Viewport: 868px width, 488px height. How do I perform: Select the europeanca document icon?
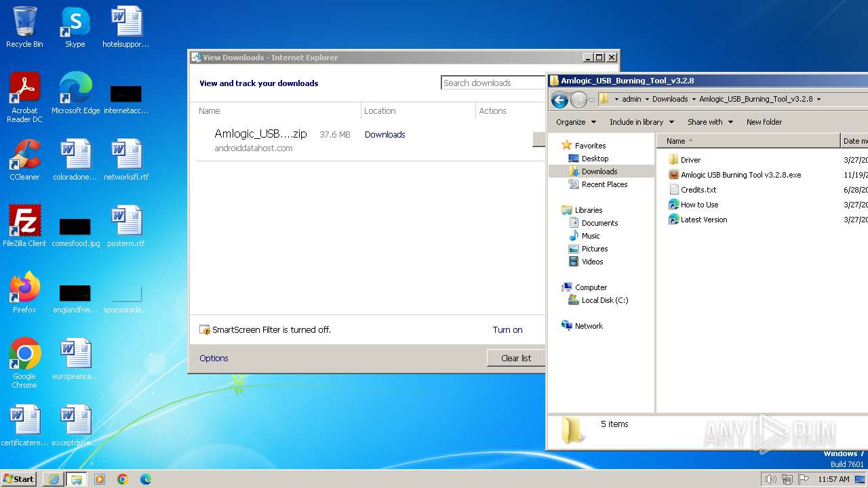pyautogui.click(x=75, y=359)
